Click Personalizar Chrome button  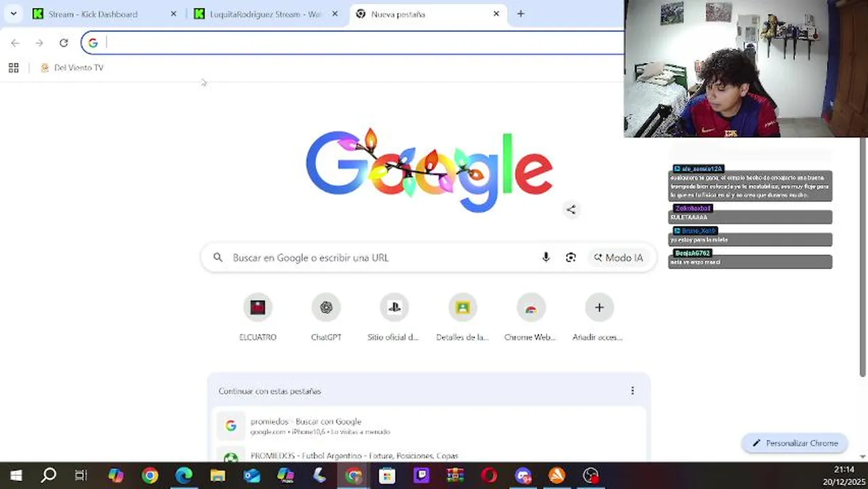pos(795,443)
